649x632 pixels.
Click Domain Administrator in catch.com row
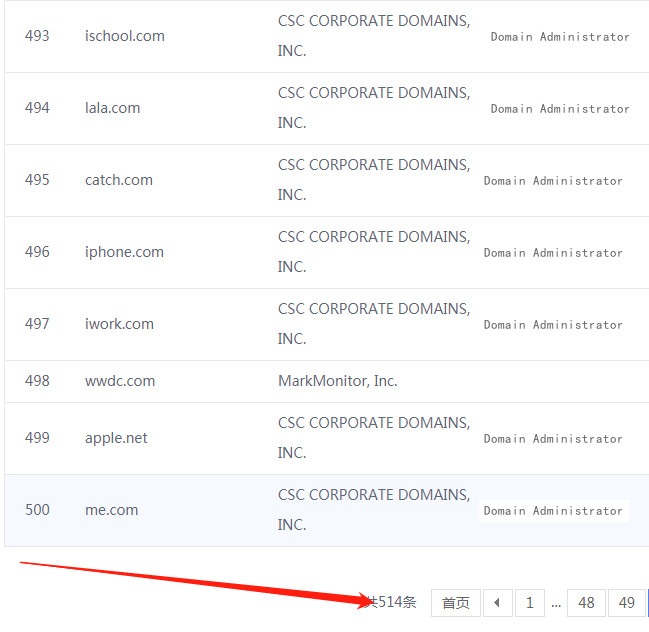tap(553, 181)
